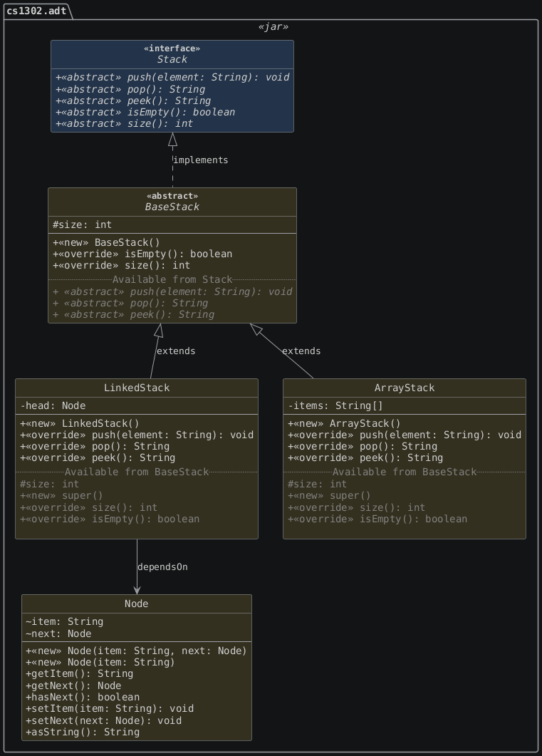
Task: Select the «jar» stereotype label
Action: click(x=273, y=27)
